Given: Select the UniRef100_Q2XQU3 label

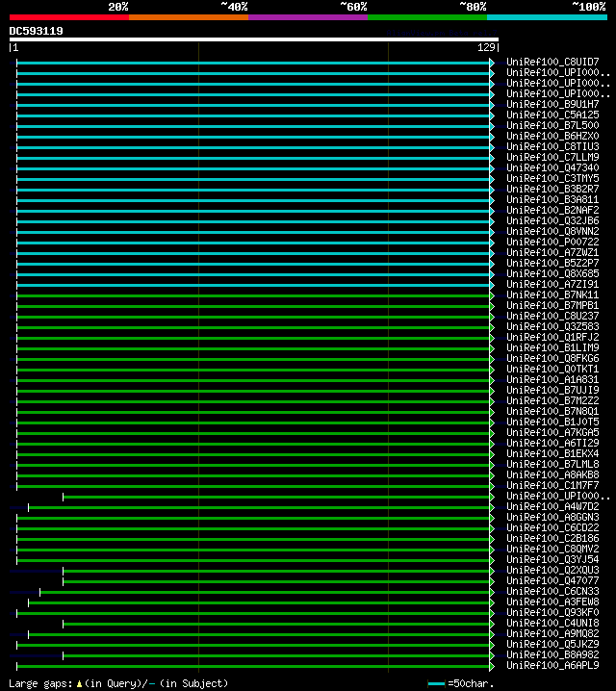Looking at the screenshot, I should (x=552, y=570).
